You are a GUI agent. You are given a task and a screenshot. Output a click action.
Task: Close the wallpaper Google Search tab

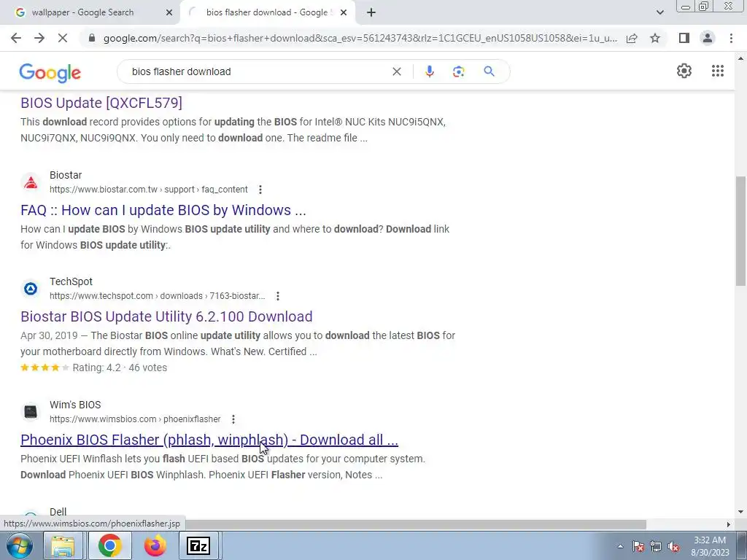[169, 12]
